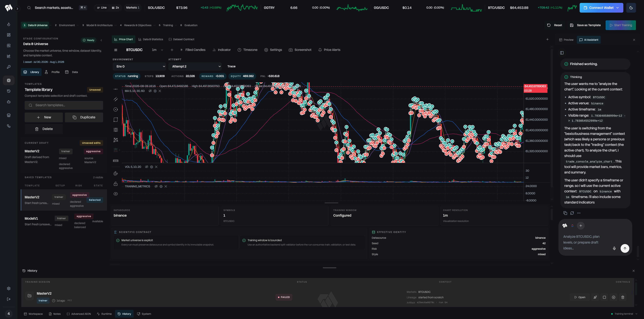Toggle the drawing lock icon
Image resolution: width=644 pixels, height=319 pixels.
pos(116,184)
